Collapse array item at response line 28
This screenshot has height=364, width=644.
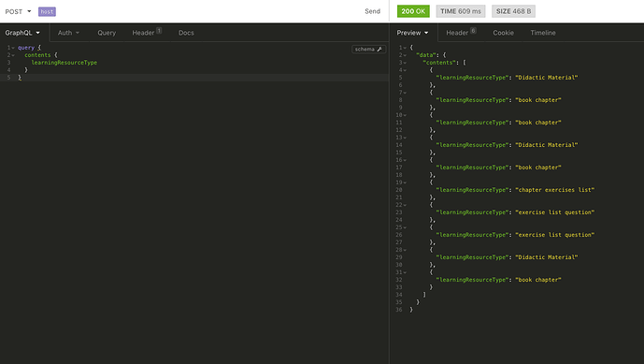coord(405,250)
